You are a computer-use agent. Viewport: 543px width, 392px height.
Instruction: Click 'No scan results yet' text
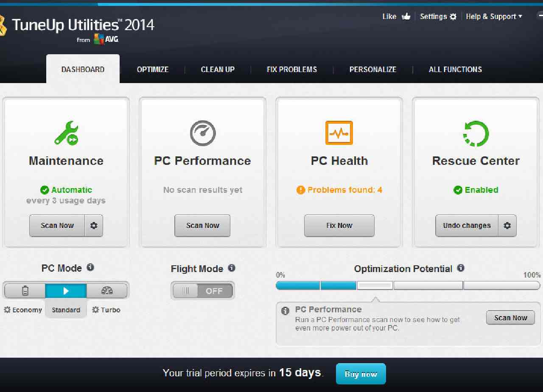(x=203, y=190)
